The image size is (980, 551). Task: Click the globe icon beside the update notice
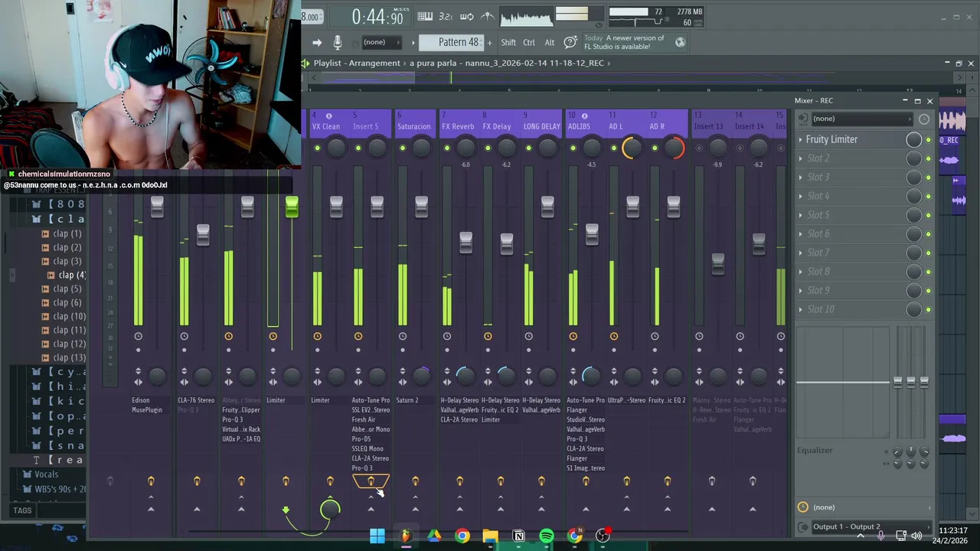pyautogui.click(x=680, y=42)
